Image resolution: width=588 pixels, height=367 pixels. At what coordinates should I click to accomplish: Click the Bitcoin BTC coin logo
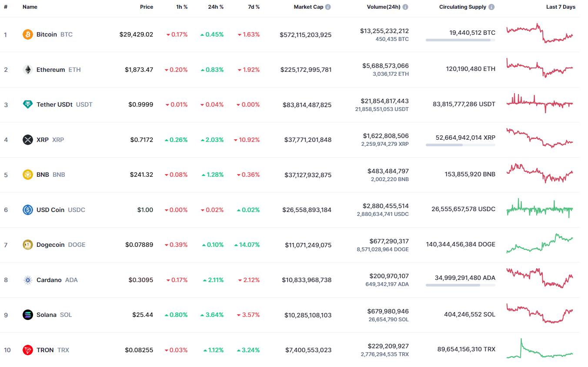point(27,34)
